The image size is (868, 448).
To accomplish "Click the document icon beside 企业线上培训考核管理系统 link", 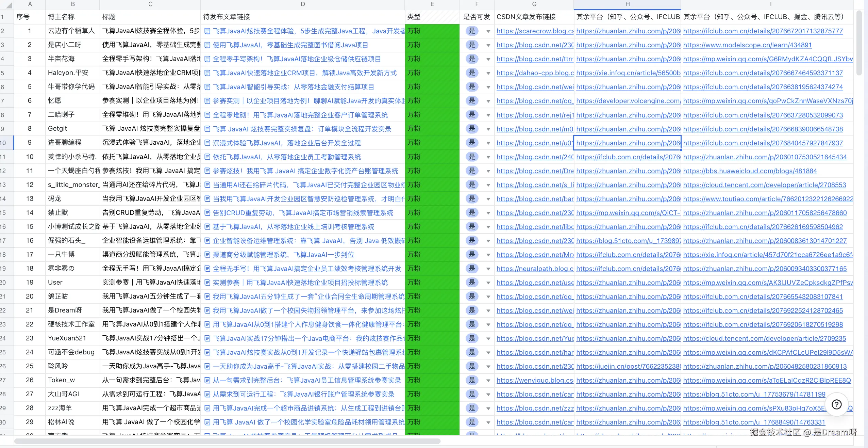I will [x=207, y=227].
